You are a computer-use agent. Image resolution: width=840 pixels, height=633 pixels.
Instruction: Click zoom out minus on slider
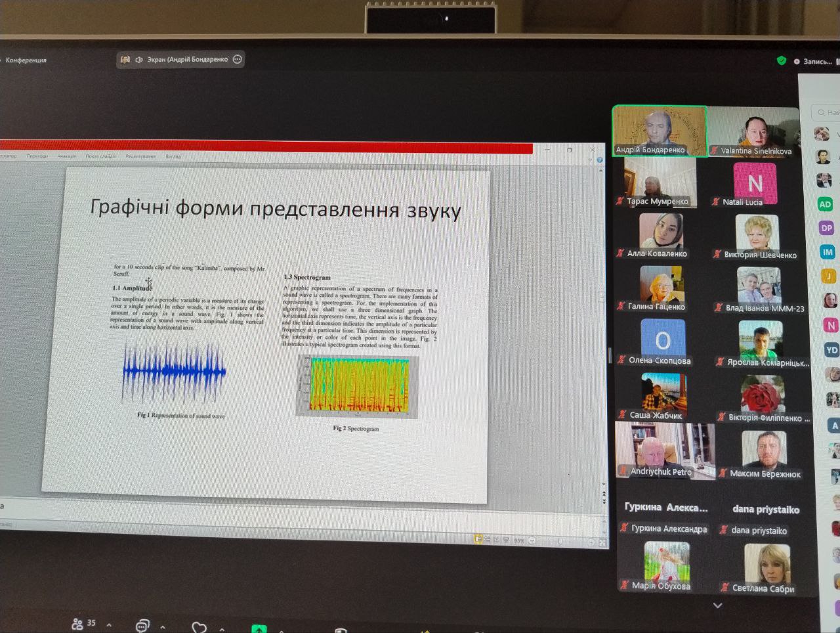click(x=532, y=540)
